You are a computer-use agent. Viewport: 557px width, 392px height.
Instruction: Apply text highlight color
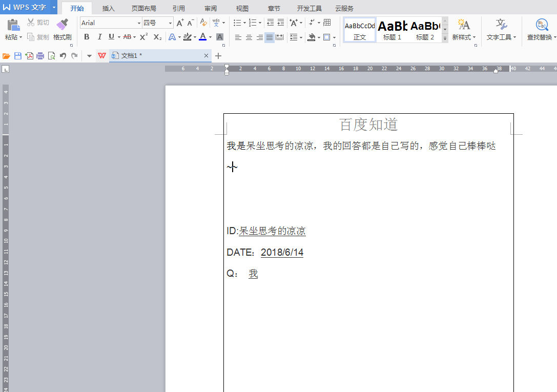(x=188, y=37)
